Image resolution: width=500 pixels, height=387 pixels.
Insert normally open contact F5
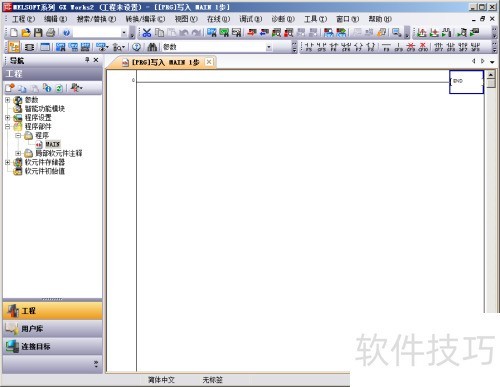point(309,47)
